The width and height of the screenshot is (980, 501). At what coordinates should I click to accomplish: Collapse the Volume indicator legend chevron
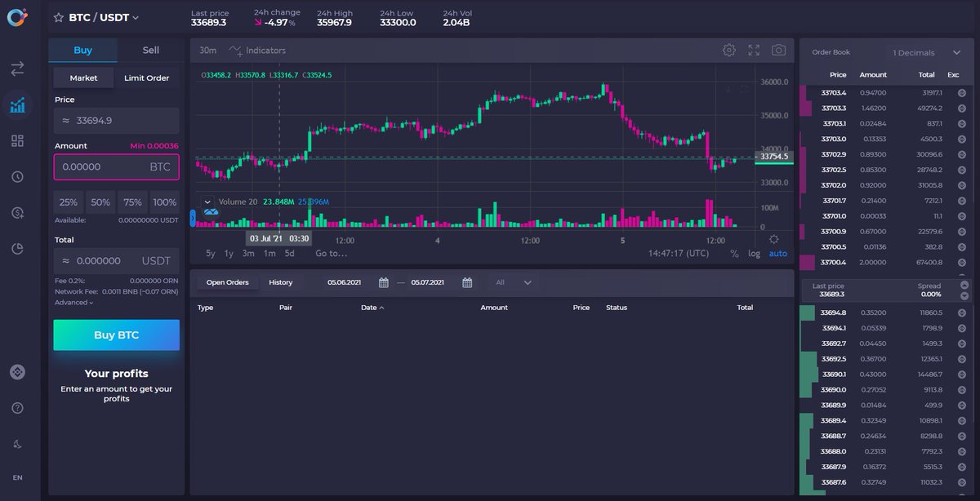pos(207,202)
